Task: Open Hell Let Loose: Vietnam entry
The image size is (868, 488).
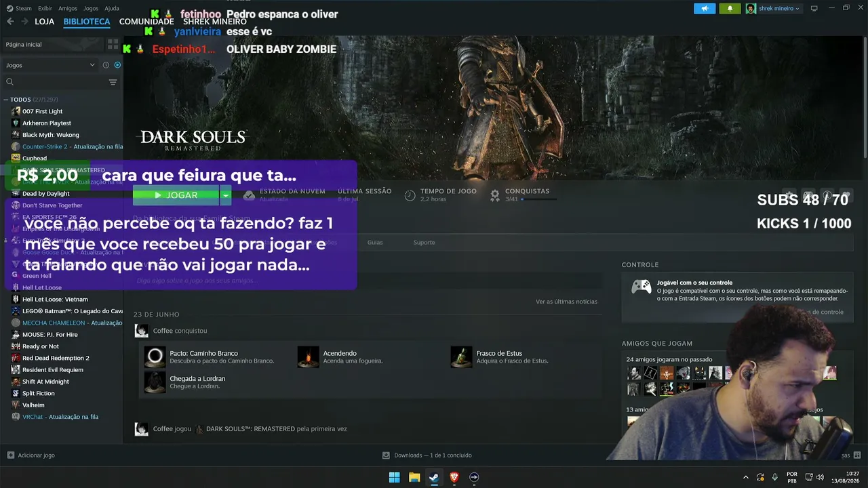Action: (x=55, y=300)
